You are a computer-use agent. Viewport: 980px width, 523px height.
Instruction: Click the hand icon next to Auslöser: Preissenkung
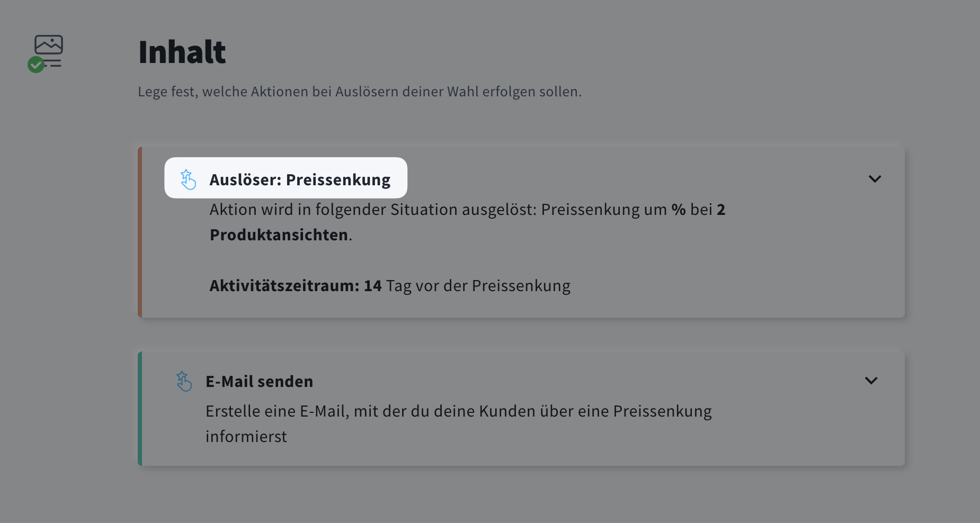point(188,179)
